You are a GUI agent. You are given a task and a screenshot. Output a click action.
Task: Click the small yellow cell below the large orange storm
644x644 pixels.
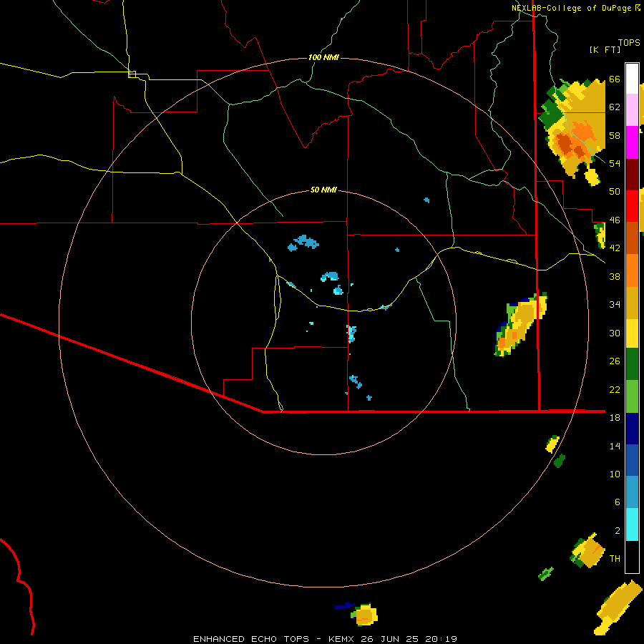click(592, 177)
